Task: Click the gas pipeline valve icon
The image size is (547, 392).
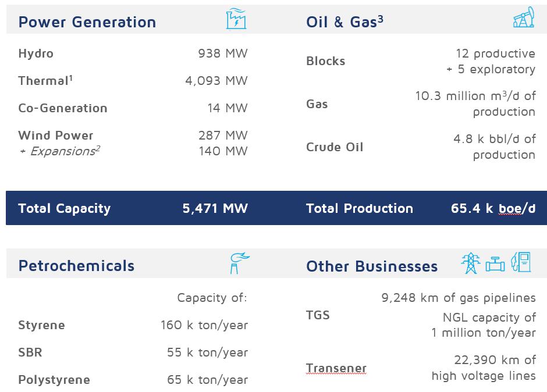Action: click(495, 264)
